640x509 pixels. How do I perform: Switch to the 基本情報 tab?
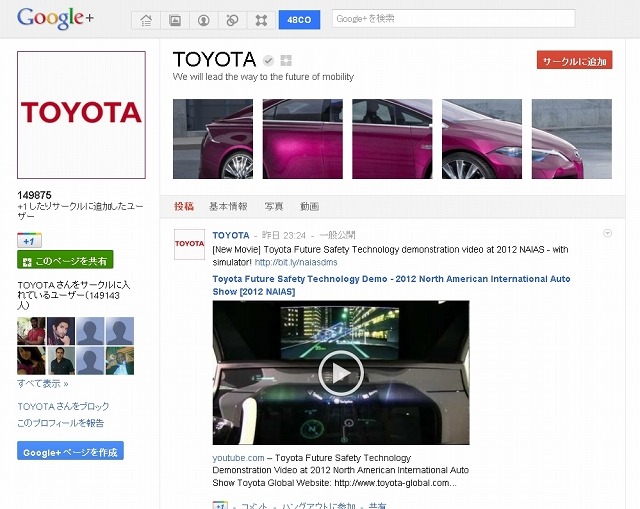click(228, 207)
